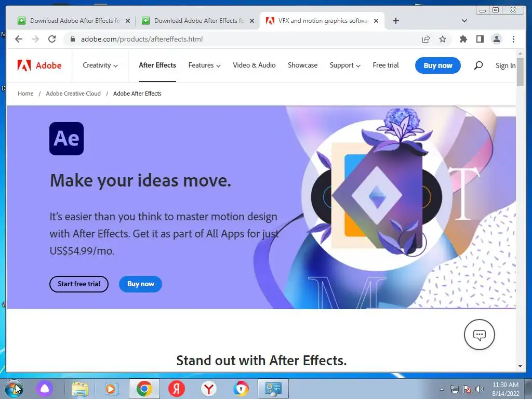
Task: Open Control Panel taskbar icon
Action: (273, 389)
